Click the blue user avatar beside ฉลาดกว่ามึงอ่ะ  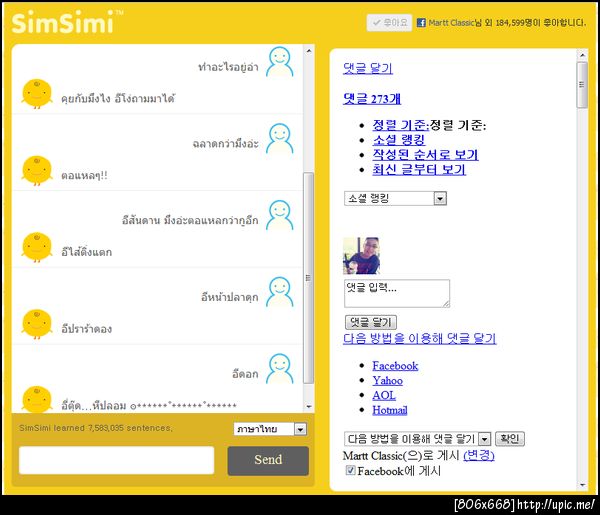click(280, 139)
